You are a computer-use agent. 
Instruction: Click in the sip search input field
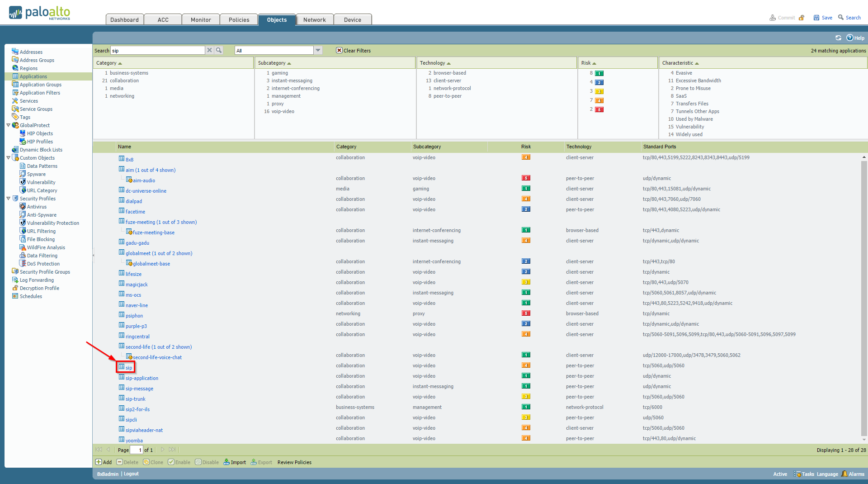point(158,50)
